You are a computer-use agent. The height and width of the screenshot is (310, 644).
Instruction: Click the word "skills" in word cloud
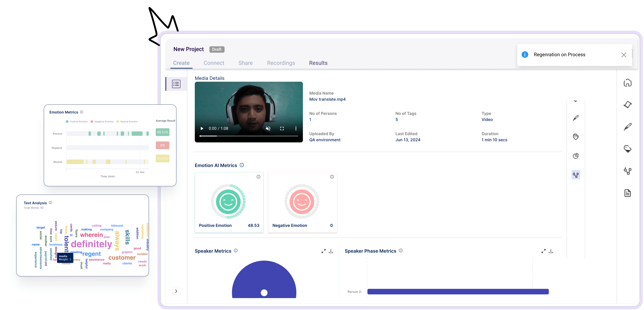[x=127, y=237]
